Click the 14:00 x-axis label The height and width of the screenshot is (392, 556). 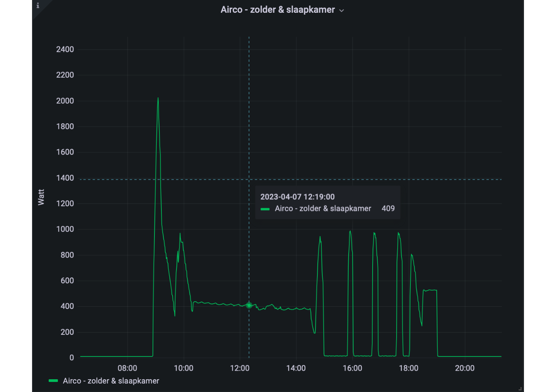click(x=296, y=368)
